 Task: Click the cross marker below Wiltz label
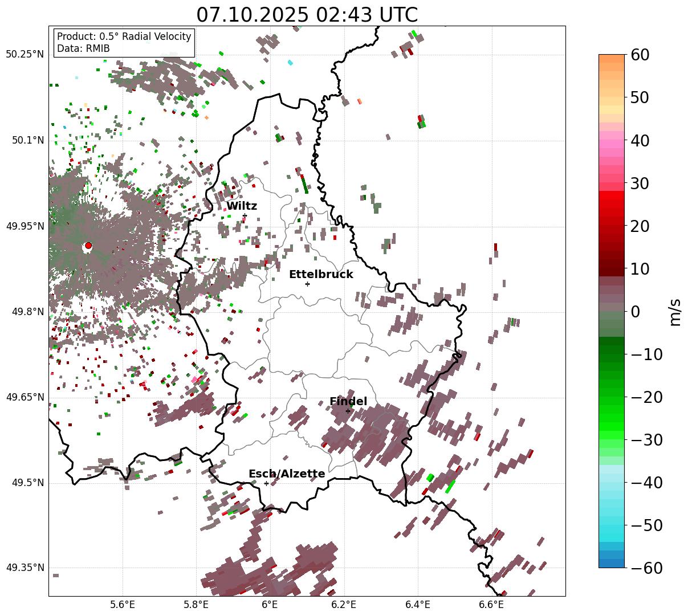tap(245, 215)
